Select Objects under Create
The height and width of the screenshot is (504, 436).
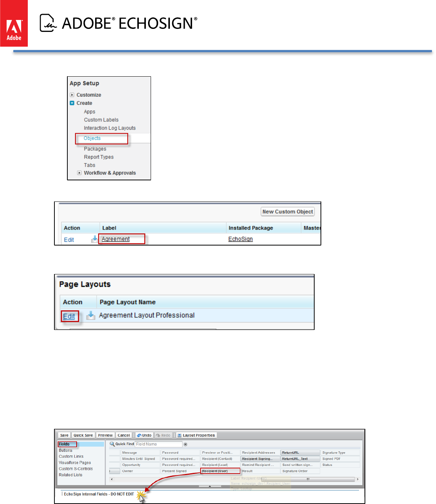(x=92, y=138)
